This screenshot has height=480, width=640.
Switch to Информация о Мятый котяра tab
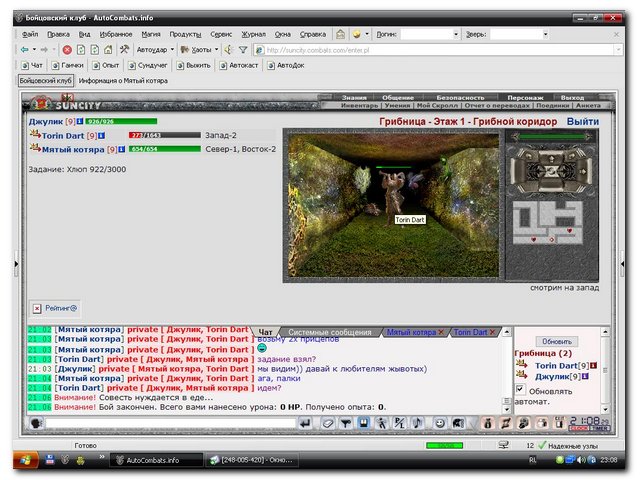123,81
